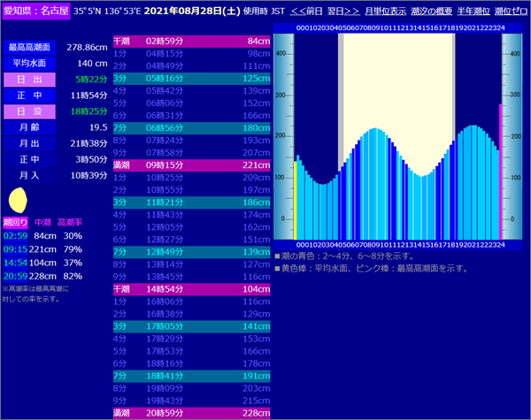Image resolution: width=531 pixels, height=420 pixels.
Task: Click the 21時38分 moonrise time
Action: click(x=89, y=143)
